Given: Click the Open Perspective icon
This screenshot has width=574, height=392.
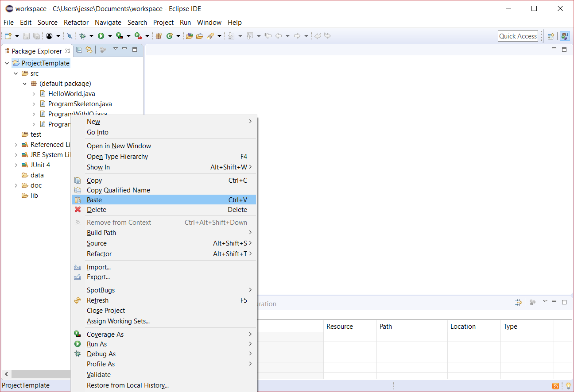Looking at the screenshot, I should pos(551,36).
